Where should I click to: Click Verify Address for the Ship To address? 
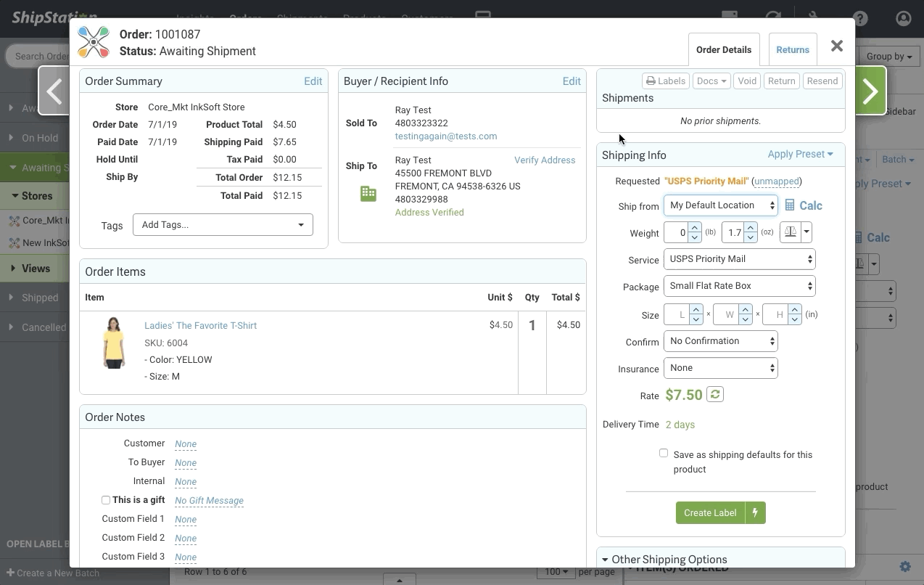545,160
